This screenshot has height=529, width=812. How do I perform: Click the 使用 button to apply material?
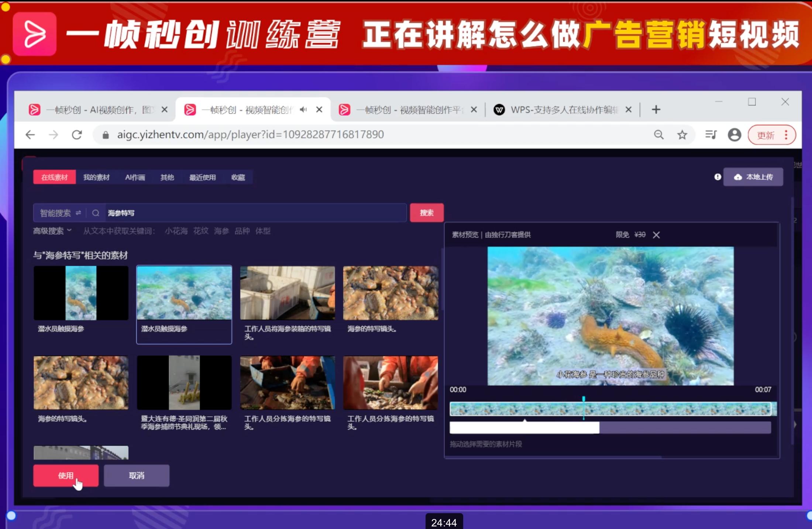pos(66,476)
